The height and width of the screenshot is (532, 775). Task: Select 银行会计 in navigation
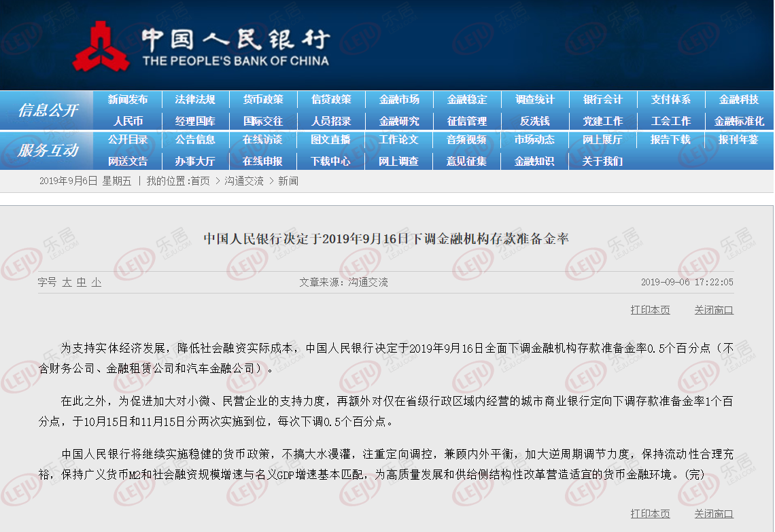tap(603, 99)
